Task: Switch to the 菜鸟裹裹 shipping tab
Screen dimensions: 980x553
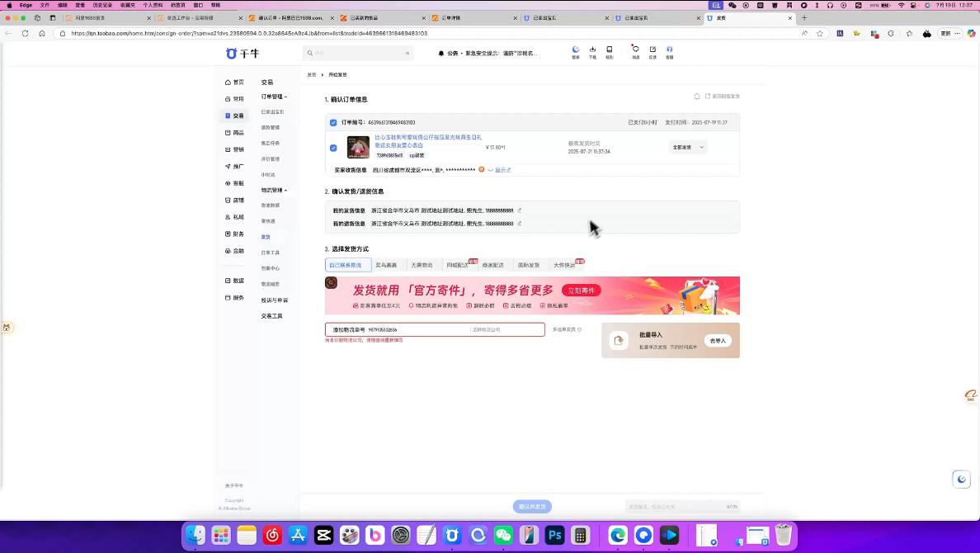Action: (386, 265)
